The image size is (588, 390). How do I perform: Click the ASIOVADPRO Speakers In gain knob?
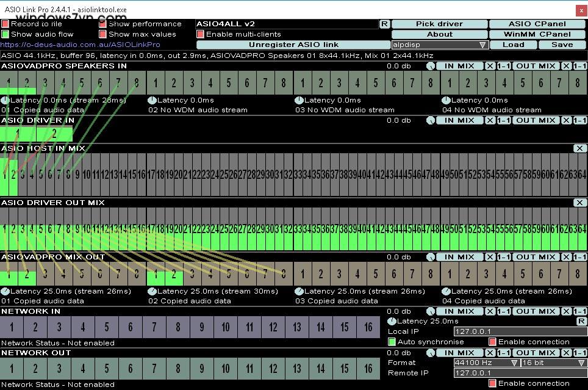tap(431, 66)
